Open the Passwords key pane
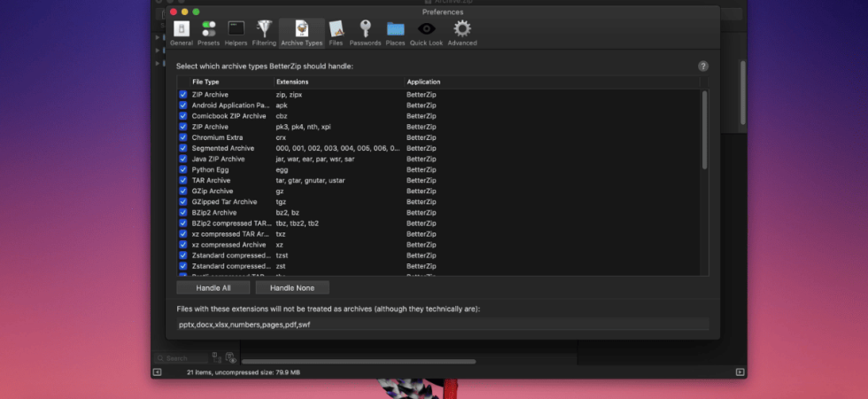Viewport: 868px width, 399px height. [365, 34]
